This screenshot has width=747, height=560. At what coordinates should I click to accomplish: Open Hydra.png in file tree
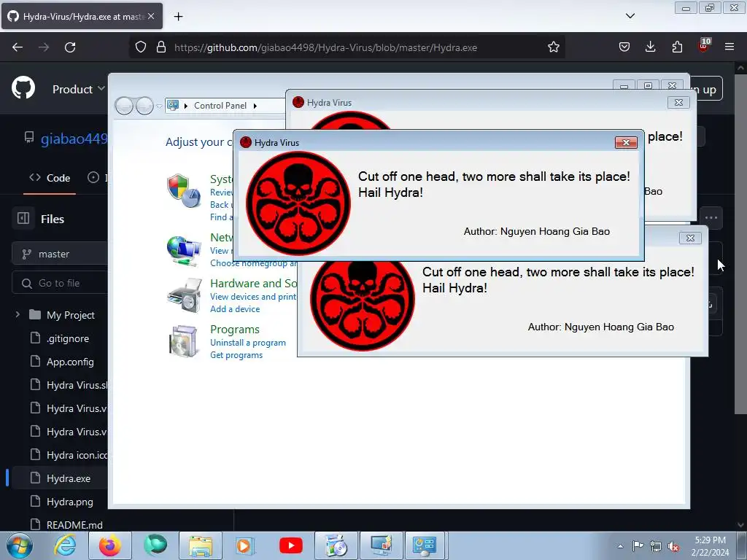coord(69,502)
